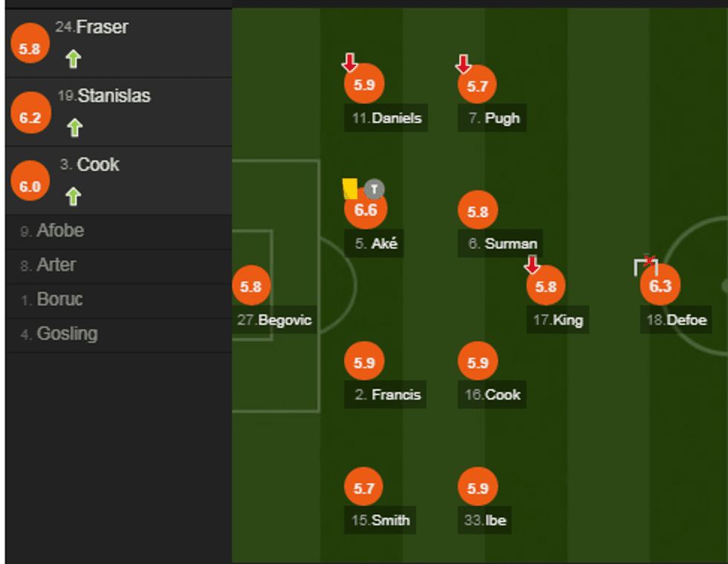Click the red substituted-off arrow above Pugh

coord(464,64)
